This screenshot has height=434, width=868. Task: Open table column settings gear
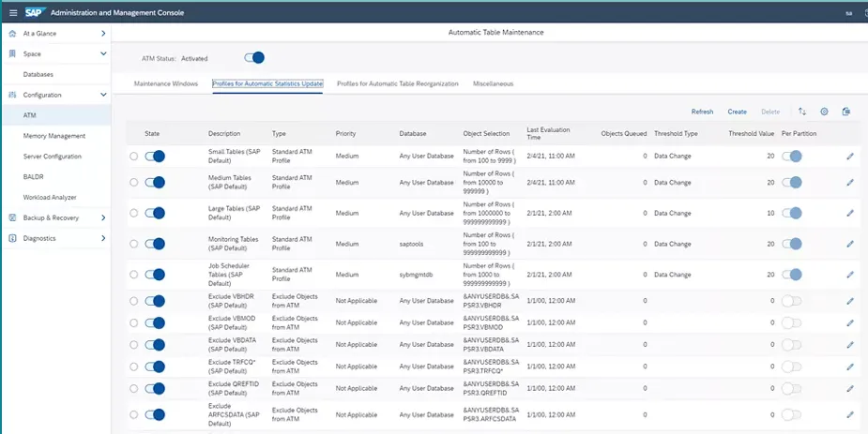(x=824, y=112)
